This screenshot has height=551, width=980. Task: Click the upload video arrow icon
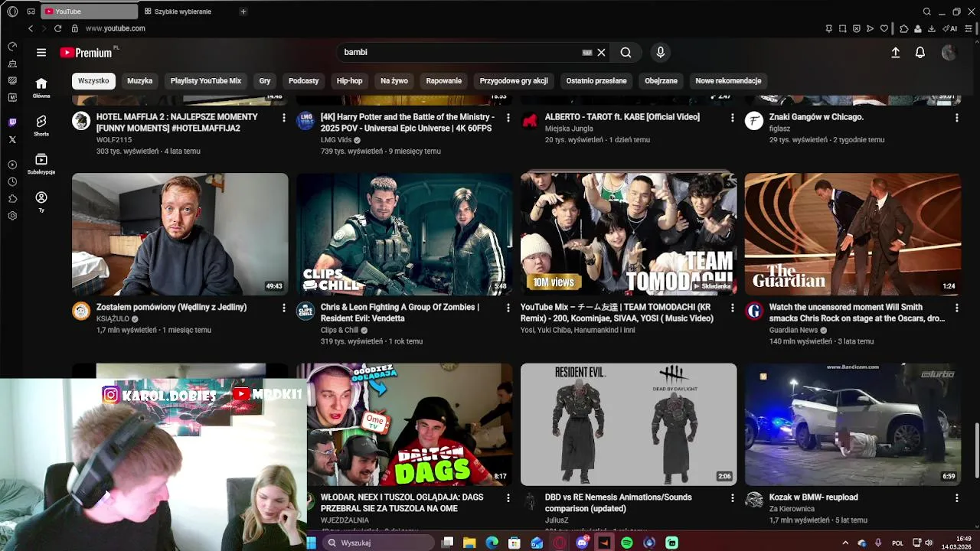point(895,52)
